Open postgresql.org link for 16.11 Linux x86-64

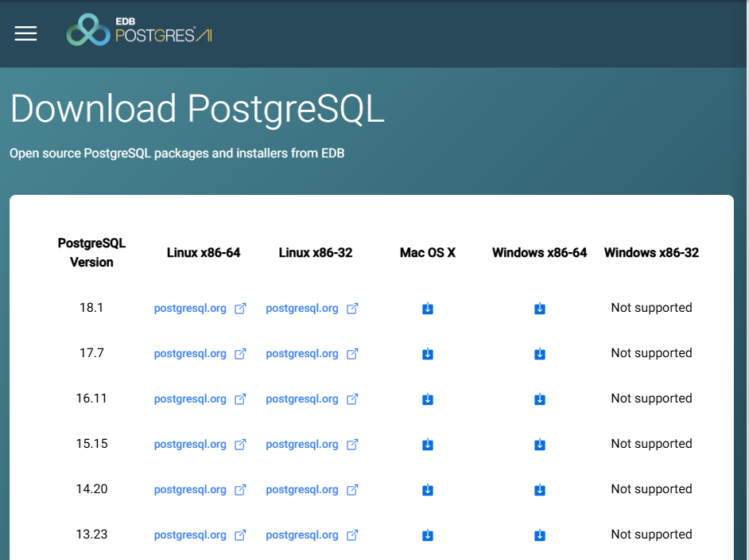click(x=200, y=399)
